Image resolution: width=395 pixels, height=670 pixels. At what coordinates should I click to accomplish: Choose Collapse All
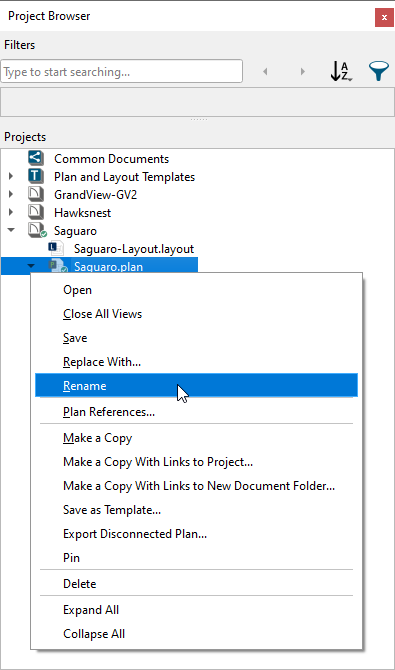[x=196, y=634]
